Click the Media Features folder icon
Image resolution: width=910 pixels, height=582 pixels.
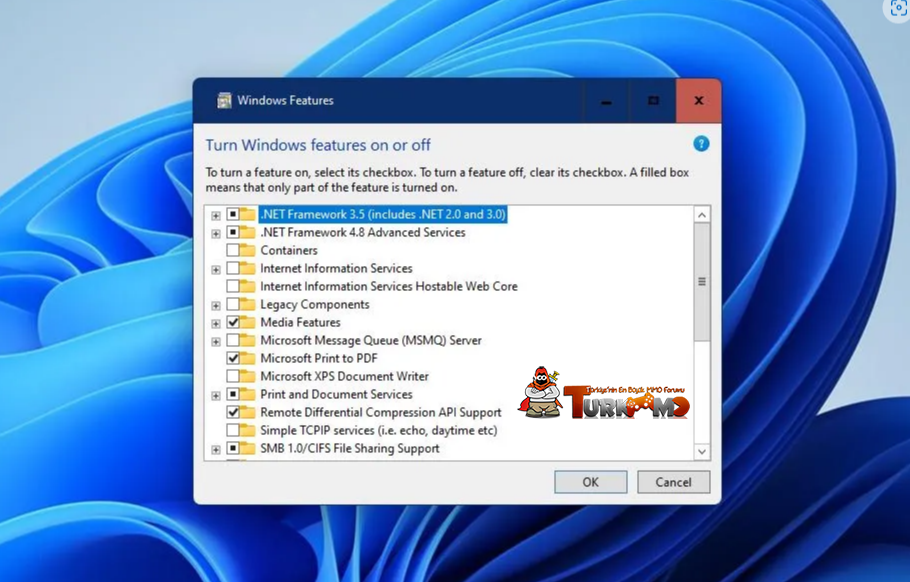point(248,322)
